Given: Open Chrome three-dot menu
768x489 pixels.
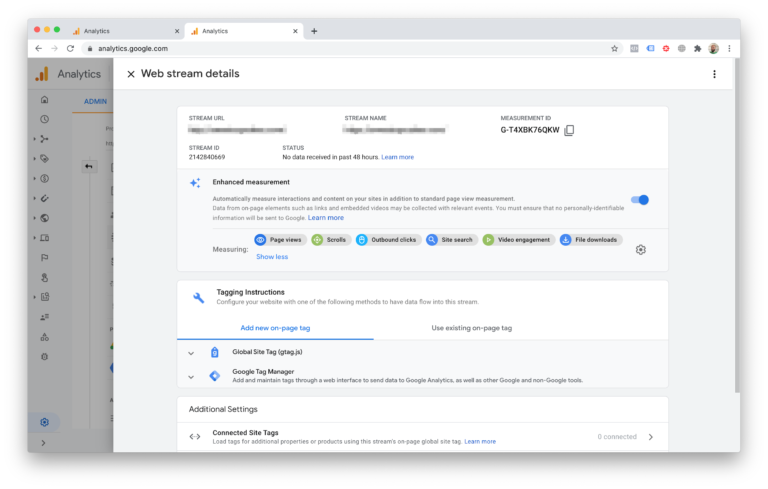Looking at the screenshot, I should tap(729, 49).
